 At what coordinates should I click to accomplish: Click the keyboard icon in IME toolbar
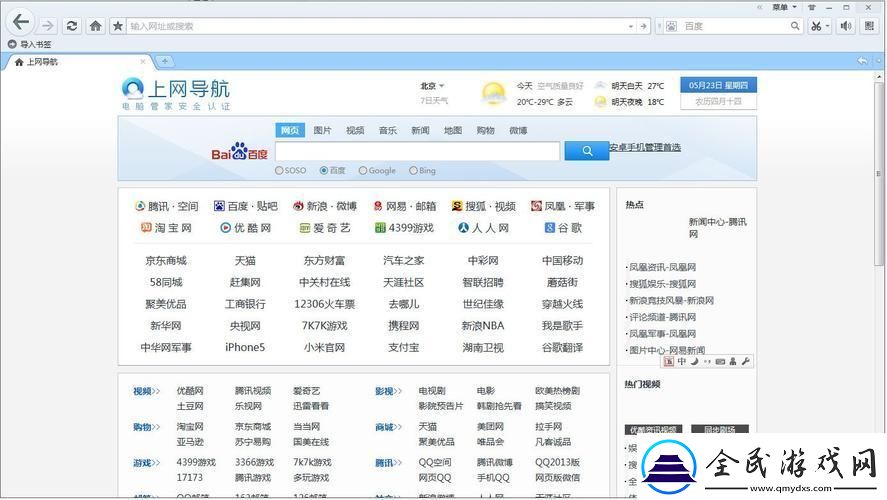click(720, 361)
